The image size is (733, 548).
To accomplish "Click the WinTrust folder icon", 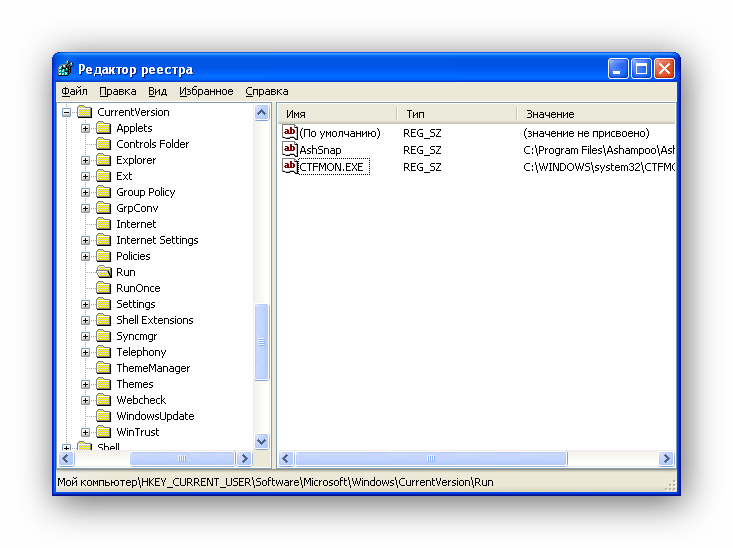I will pyautogui.click(x=103, y=432).
